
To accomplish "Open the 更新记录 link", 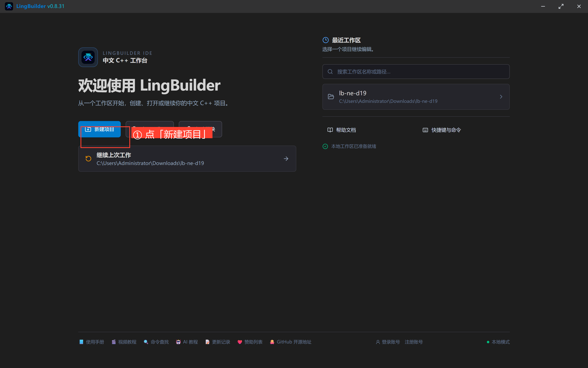I will [218, 342].
